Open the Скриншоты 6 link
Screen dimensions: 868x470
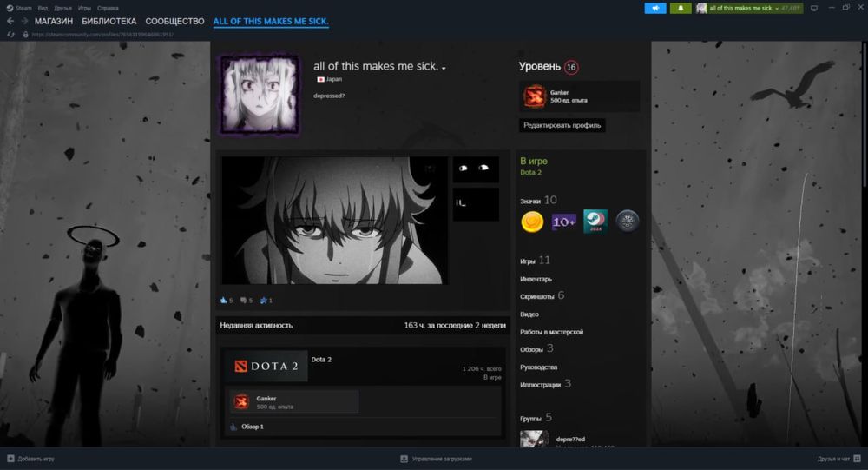tap(542, 296)
